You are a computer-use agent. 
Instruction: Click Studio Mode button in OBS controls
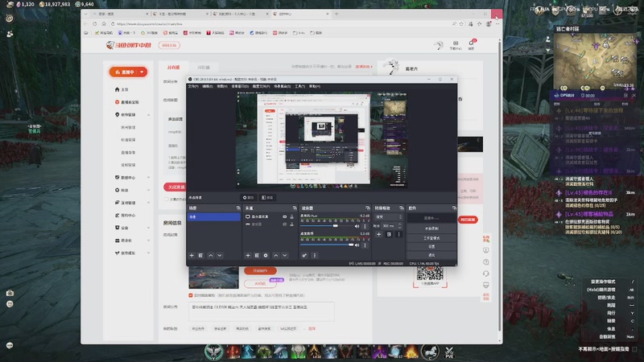pyautogui.click(x=431, y=238)
